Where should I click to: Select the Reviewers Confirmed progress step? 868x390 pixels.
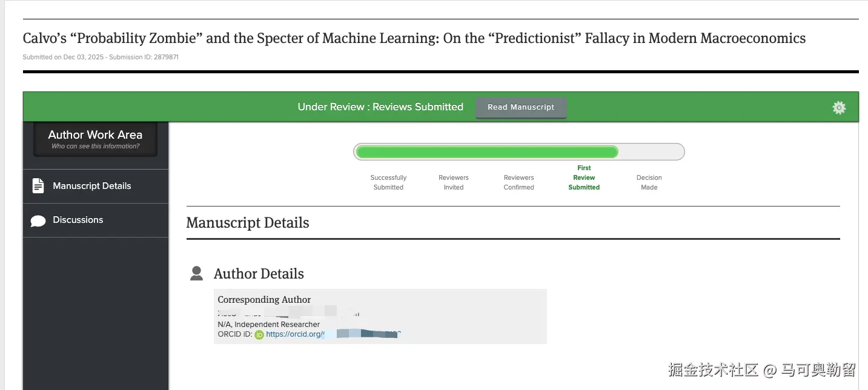(519, 182)
